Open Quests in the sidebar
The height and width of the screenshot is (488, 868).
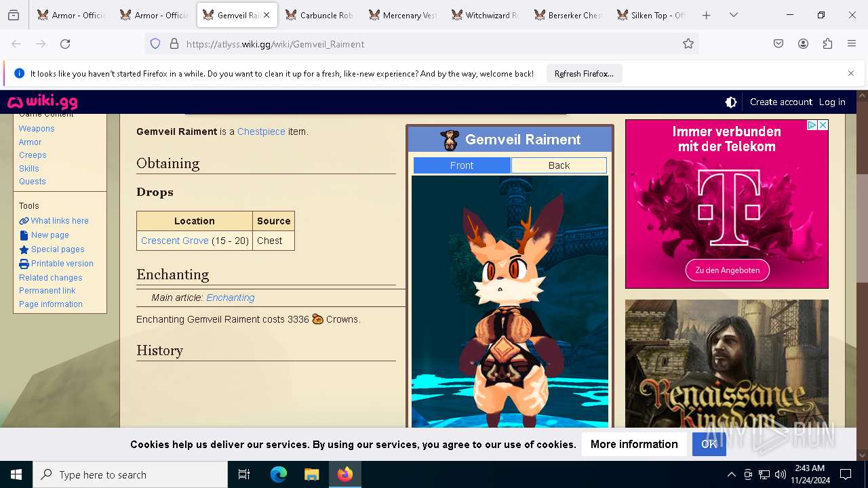pos(33,182)
